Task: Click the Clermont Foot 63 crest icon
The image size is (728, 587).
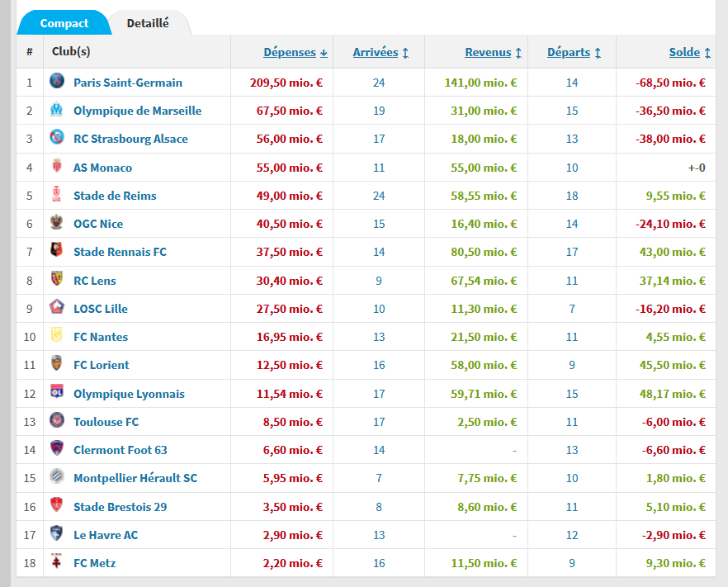Action: [57, 448]
